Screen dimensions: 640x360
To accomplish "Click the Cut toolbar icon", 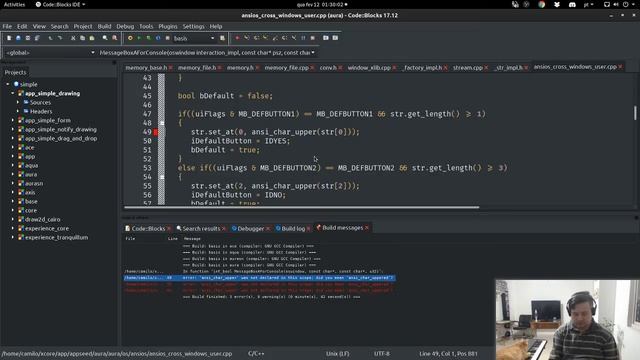I will pos(73,38).
